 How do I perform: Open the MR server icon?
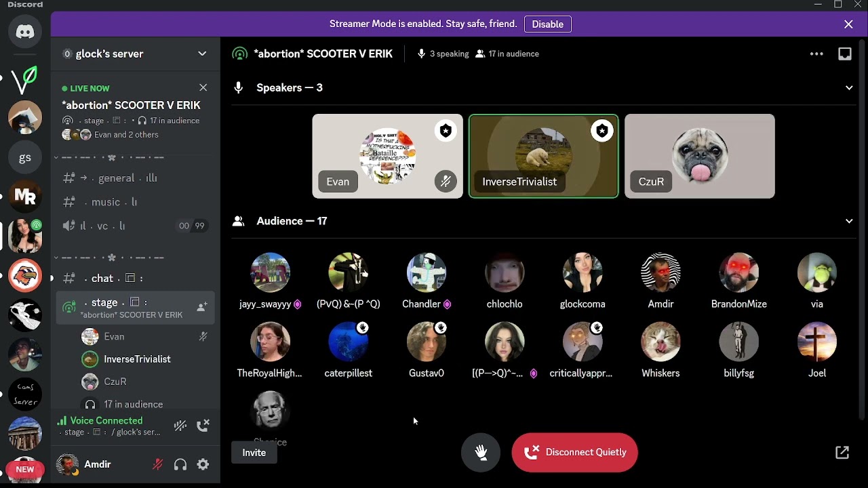tap(25, 197)
